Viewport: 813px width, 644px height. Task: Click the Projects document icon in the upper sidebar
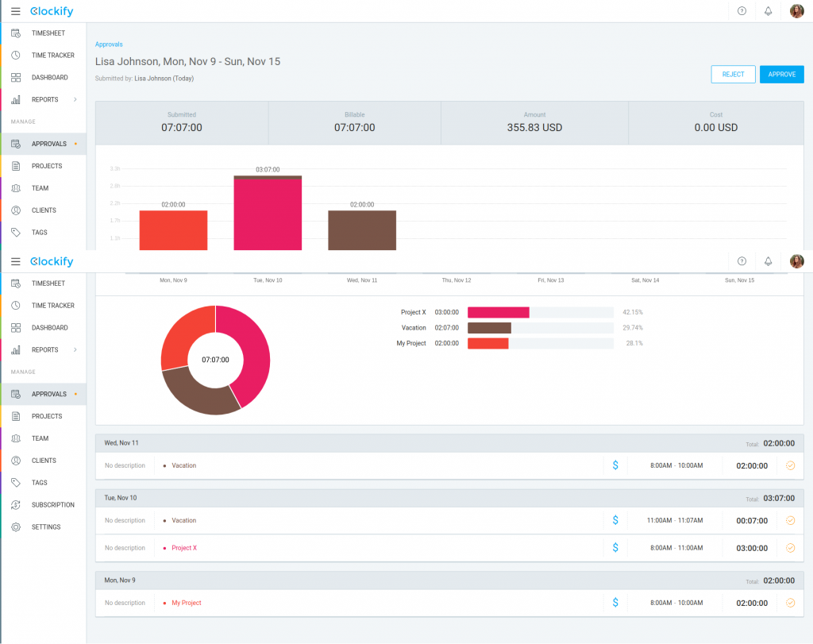click(16, 166)
